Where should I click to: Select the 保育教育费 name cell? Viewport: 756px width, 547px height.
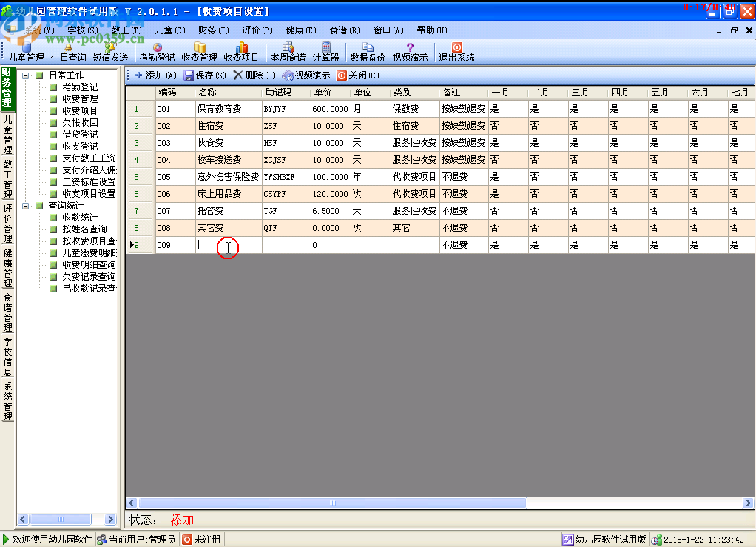229,109
